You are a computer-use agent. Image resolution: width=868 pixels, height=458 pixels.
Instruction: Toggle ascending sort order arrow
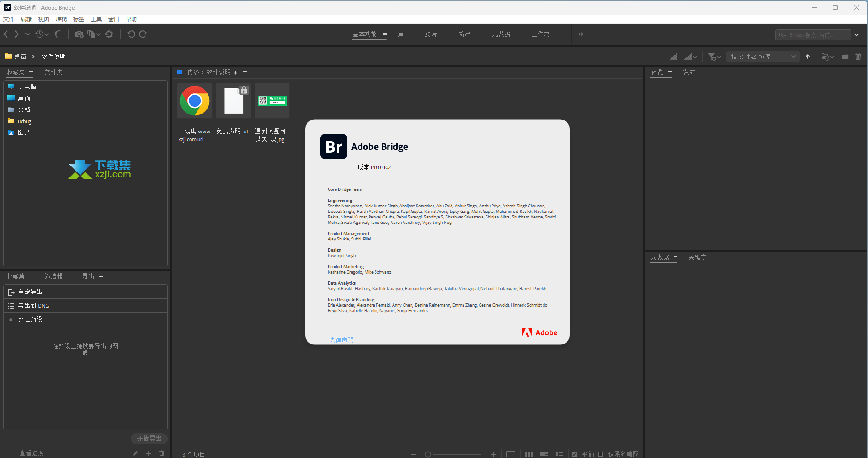[x=808, y=57]
